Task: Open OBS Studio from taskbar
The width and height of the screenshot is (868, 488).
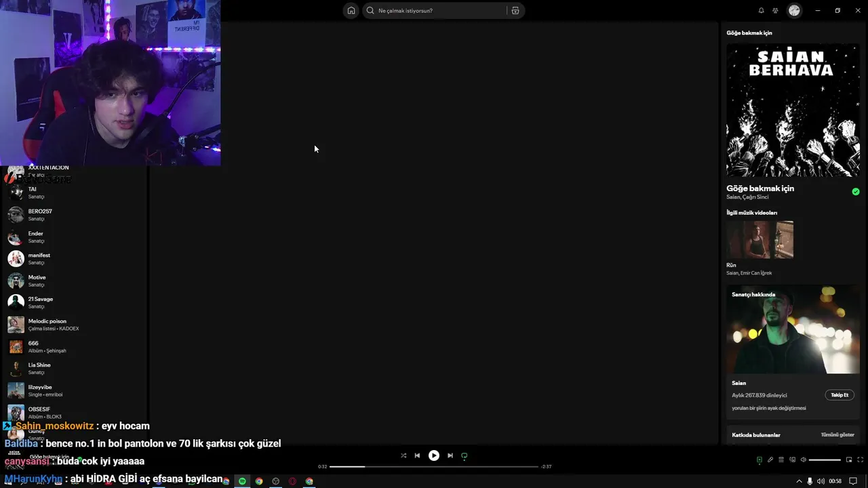Action: pyautogui.click(x=275, y=481)
